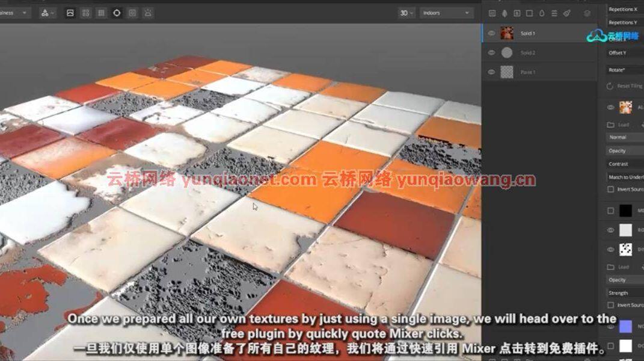Open the white color swatch
The height and width of the screenshot is (361, 644).
pyautogui.click(x=625, y=346)
